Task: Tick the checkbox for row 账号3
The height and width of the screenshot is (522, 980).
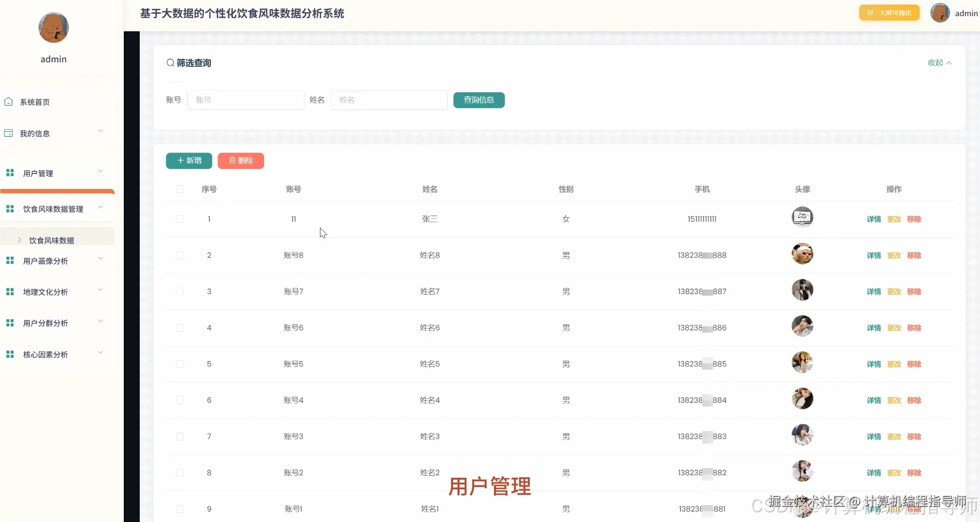Action: (180, 436)
